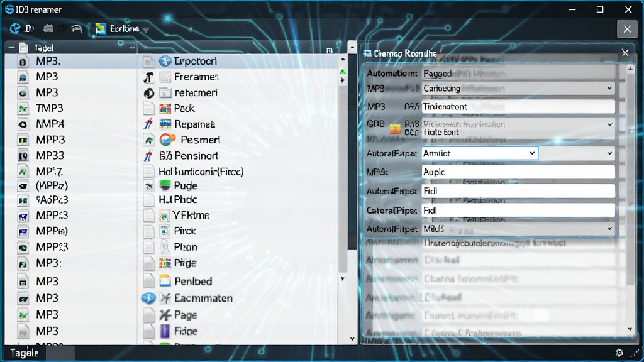Click the blue round icon left of Eacmimaten

click(x=148, y=299)
